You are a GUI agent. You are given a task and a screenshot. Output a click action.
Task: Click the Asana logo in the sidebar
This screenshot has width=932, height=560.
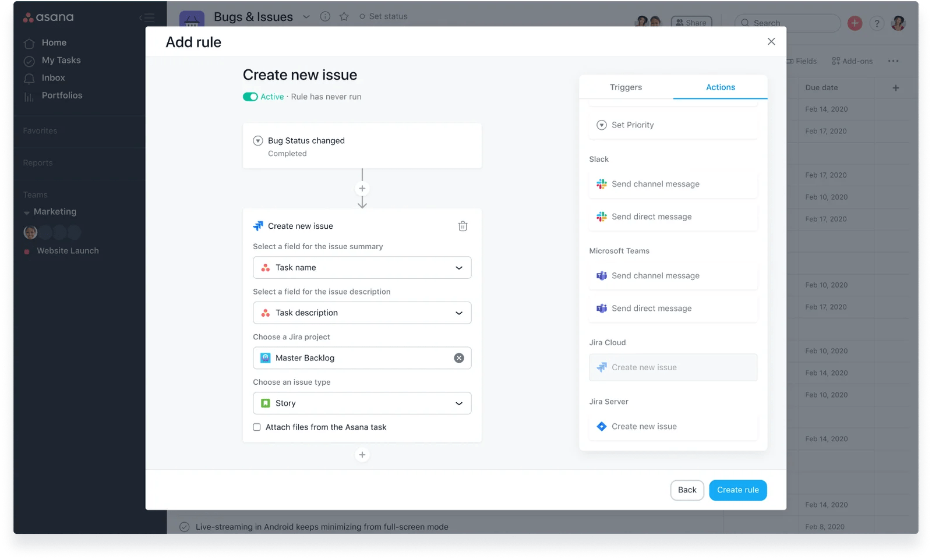point(49,17)
